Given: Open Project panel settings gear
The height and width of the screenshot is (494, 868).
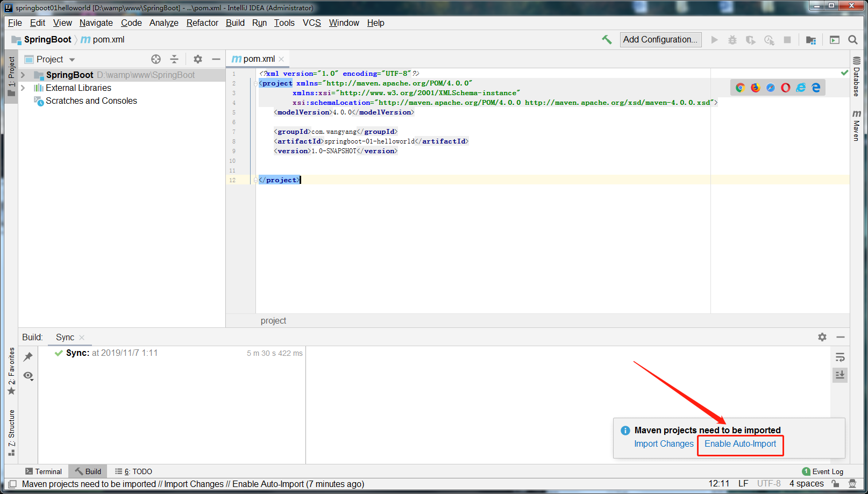Looking at the screenshot, I should point(198,59).
